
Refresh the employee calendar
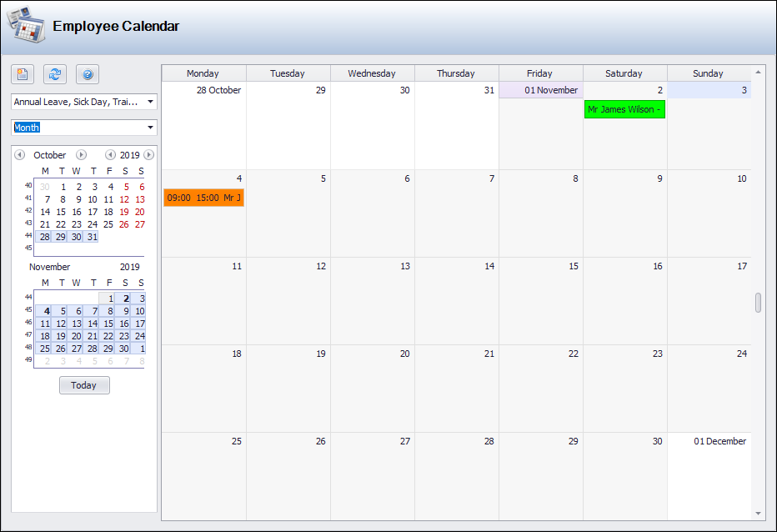click(55, 74)
